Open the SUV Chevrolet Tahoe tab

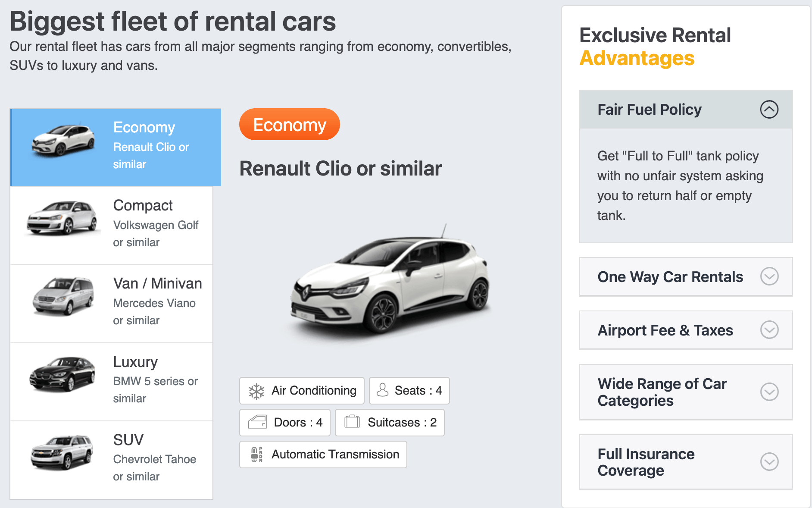click(x=112, y=460)
